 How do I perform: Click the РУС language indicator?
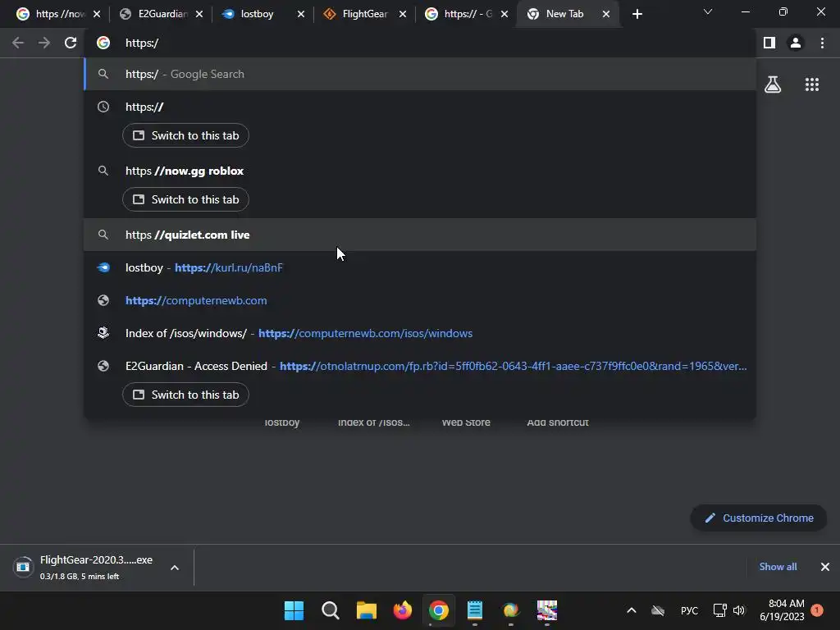click(689, 610)
